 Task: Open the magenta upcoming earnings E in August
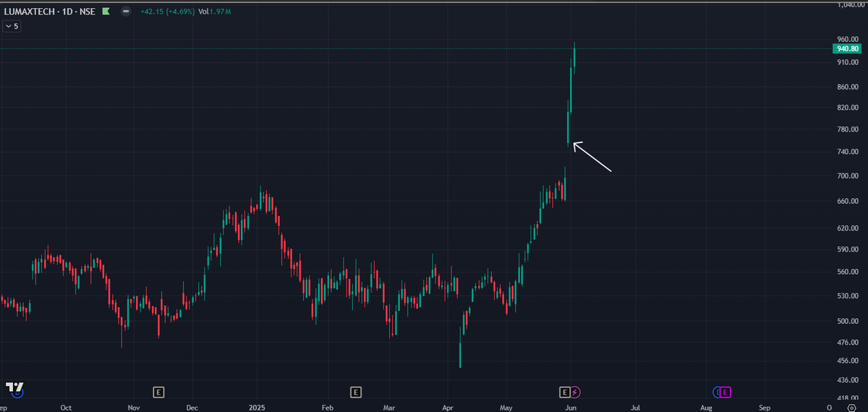pyautogui.click(x=726, y=392)
